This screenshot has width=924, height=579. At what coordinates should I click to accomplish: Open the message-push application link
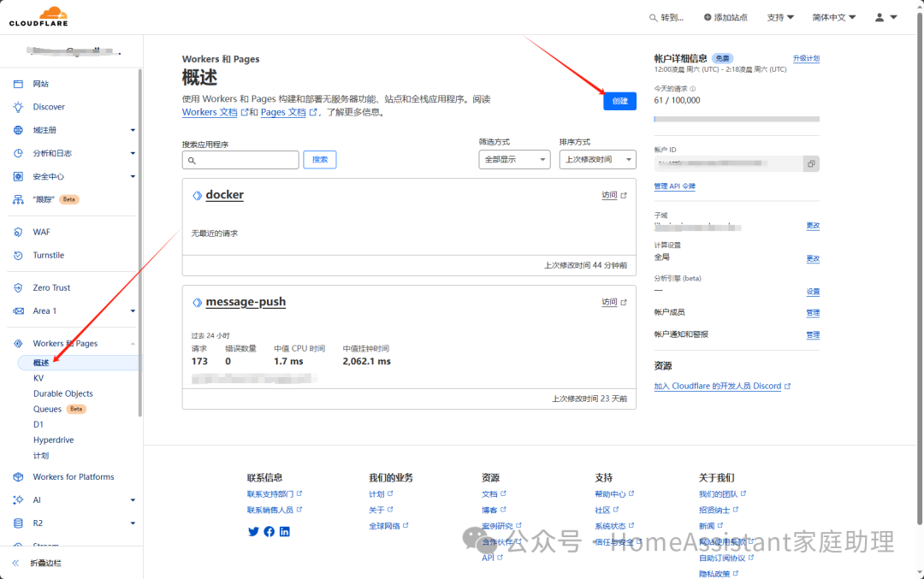click(246, 302)
